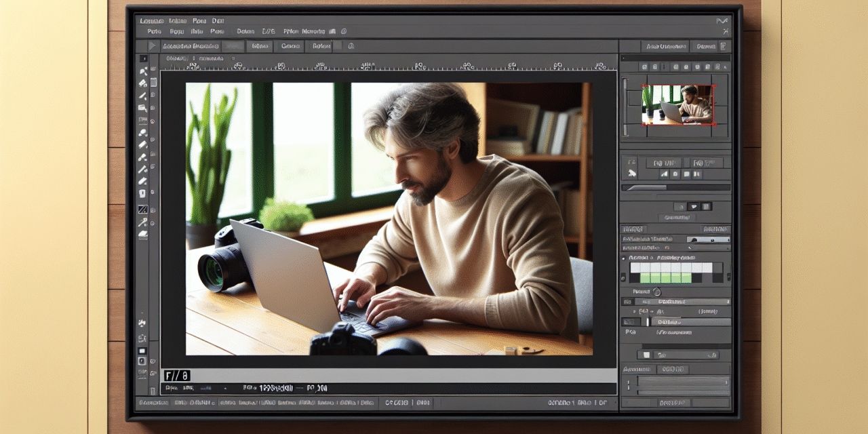Click the circular icon at options bar end
The height and width of the screenshot is (434, 868).
(x=351, y=46)
